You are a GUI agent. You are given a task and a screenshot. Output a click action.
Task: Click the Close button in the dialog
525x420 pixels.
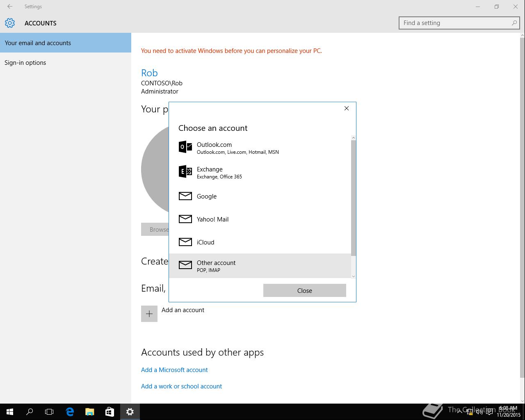pyautogui.click(x=305, y=290)
